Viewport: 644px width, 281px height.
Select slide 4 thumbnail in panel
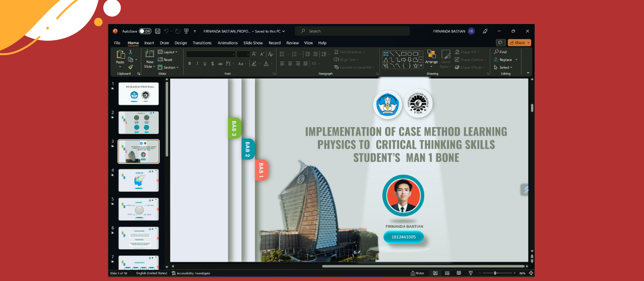pyautogui.click(x=139, y=180)
